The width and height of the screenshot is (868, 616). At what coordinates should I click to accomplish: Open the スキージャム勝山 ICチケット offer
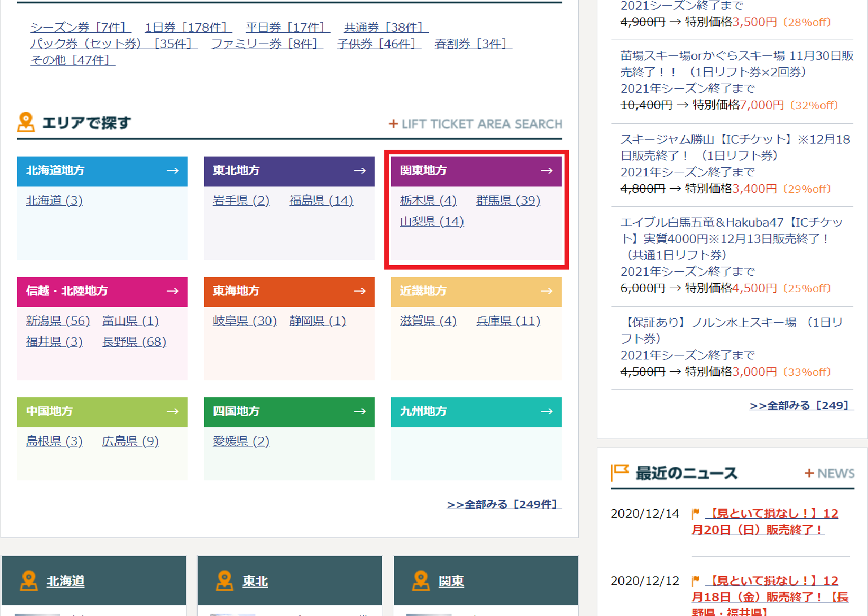[735, 147]
